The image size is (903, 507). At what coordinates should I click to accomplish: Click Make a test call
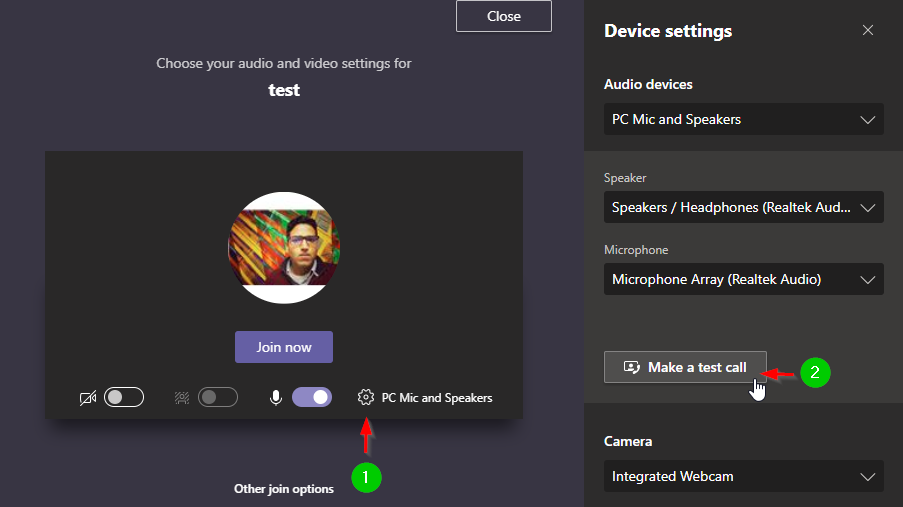(x=685, y=367)
